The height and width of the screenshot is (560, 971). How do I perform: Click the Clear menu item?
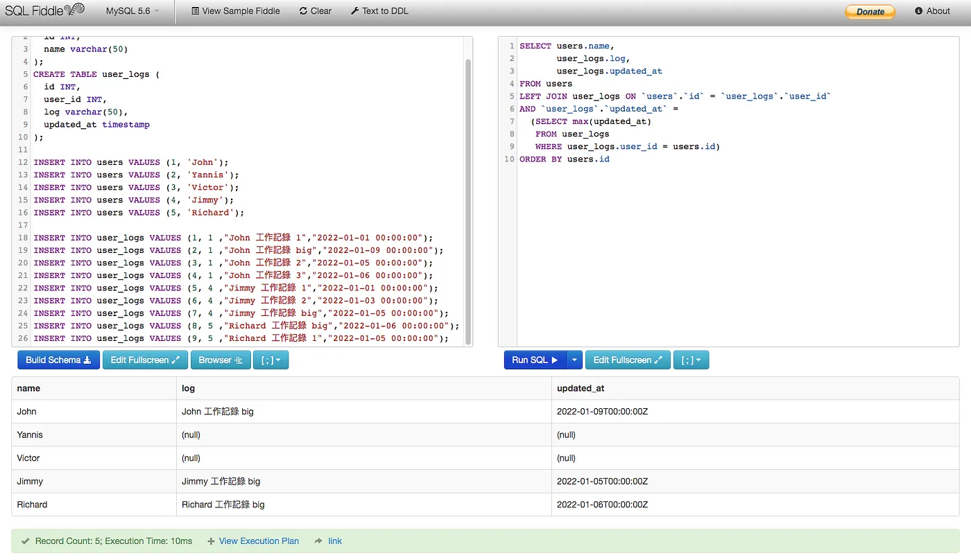pyautogui.click(x=316, y=11)
